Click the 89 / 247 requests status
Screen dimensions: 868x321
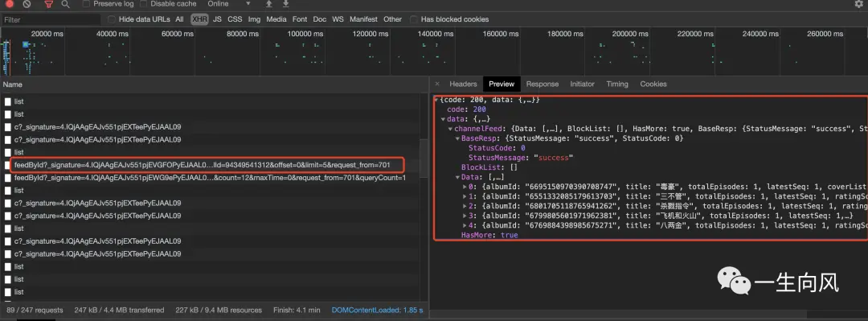point(35,310)
